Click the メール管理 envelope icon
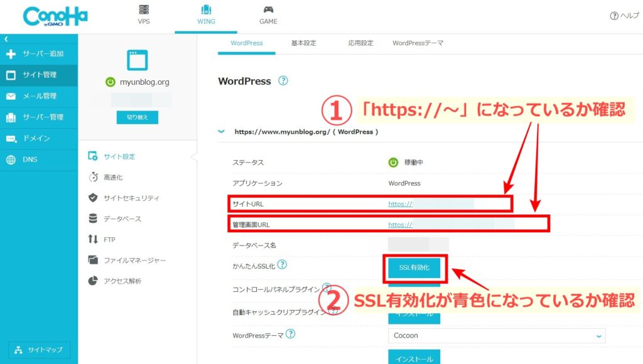Image resolution: width=643 pixels, height=364 pixels. pos(11,96)
